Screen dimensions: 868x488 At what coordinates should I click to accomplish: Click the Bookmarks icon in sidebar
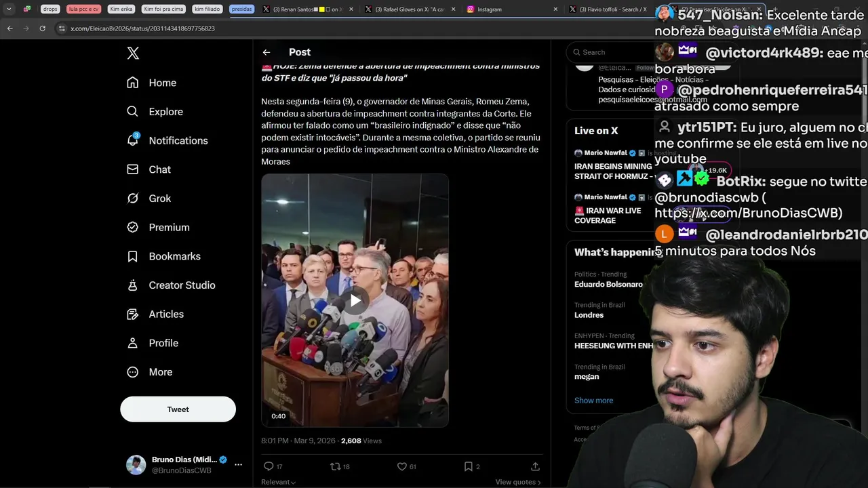(x=133, y=256)
